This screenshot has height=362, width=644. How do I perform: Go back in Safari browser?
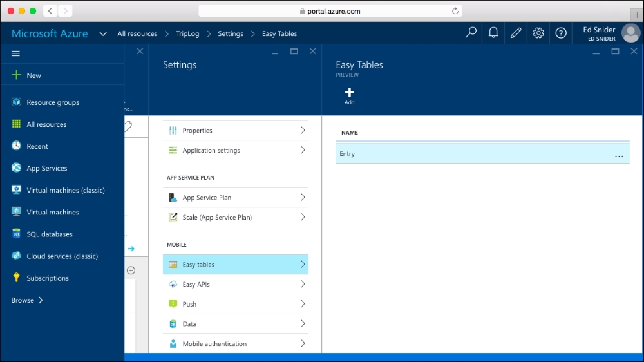(x=50, y=11)
